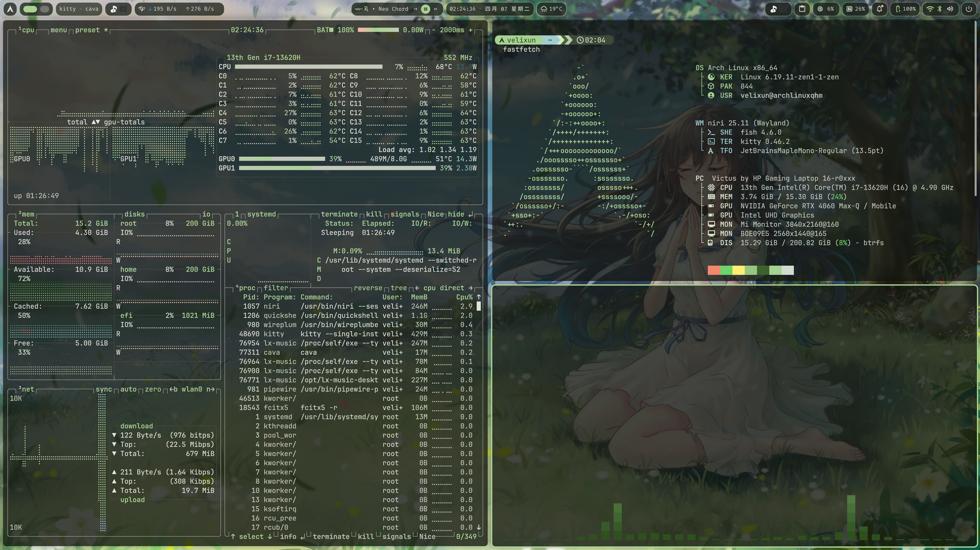Pause playback with the green pause button
Viewport: 980px width, 550px height.
(x=425, y=9)
